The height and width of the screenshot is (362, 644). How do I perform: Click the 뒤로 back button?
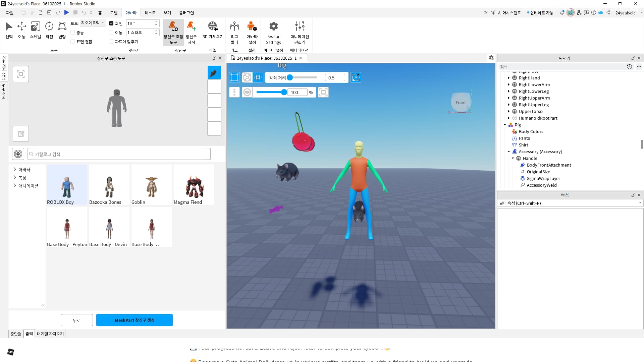click(77, 320)
